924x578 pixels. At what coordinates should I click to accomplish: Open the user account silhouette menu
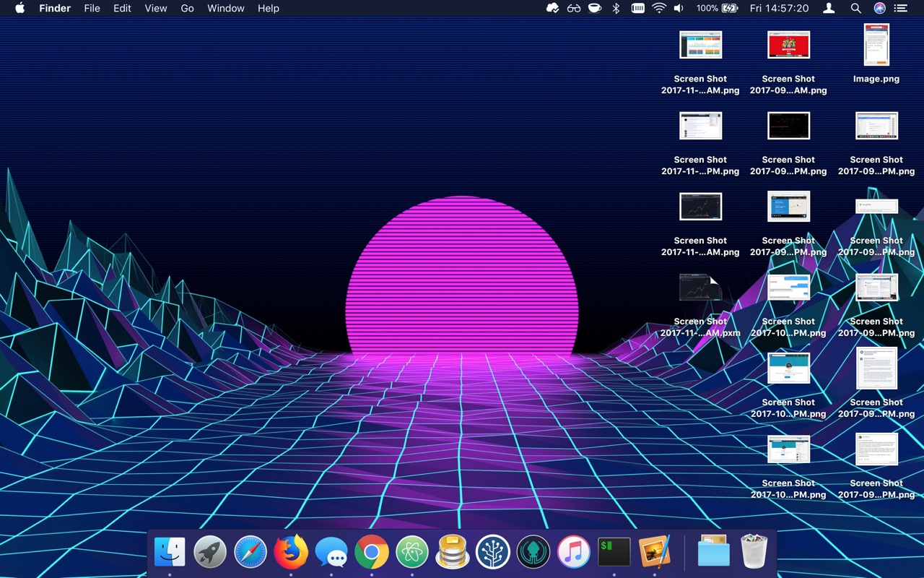pos(829,9)
